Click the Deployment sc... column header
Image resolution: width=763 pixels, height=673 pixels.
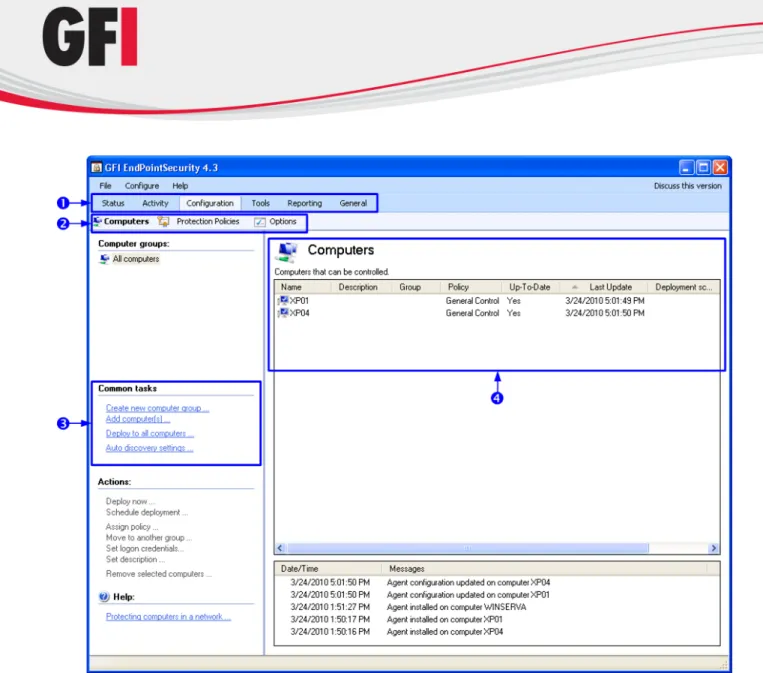point(684,287)
